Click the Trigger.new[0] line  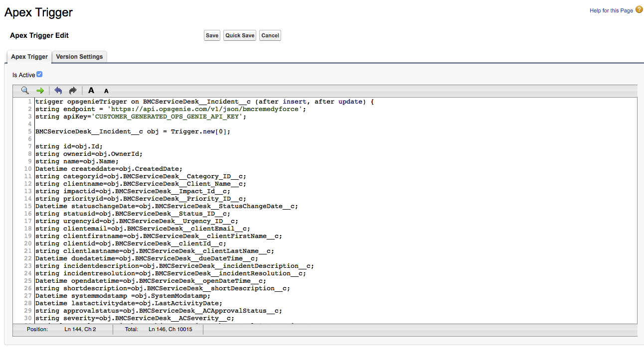click(133, 131)
